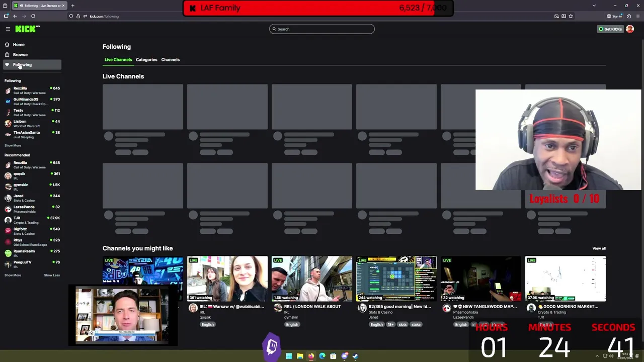Screen dimensions: 644x362
Task: Click the Get KICKs button
Action: (x=610, y=29)
